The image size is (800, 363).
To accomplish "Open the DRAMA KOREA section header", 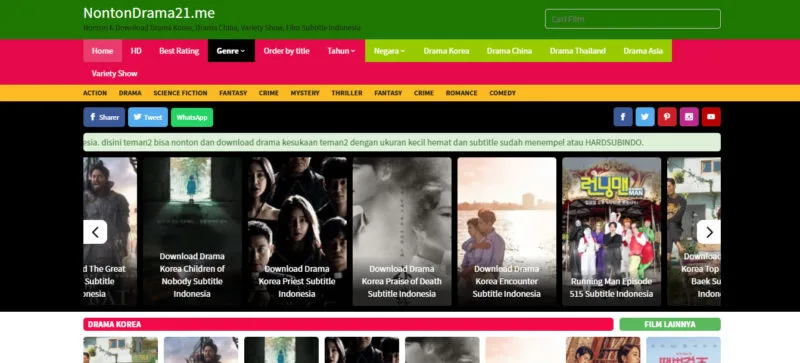I will [348, 324].
